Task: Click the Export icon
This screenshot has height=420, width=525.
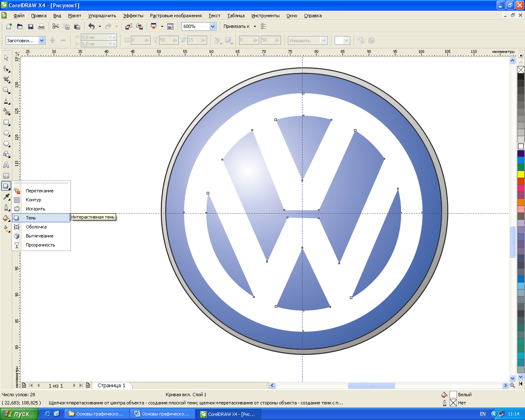Action: pos(139,26)
